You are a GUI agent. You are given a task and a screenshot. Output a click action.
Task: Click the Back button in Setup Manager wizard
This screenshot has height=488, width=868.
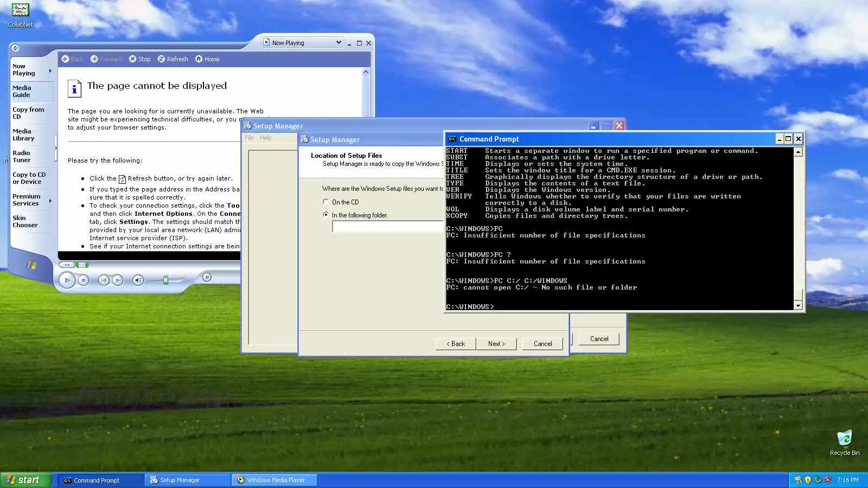point(456,344)
